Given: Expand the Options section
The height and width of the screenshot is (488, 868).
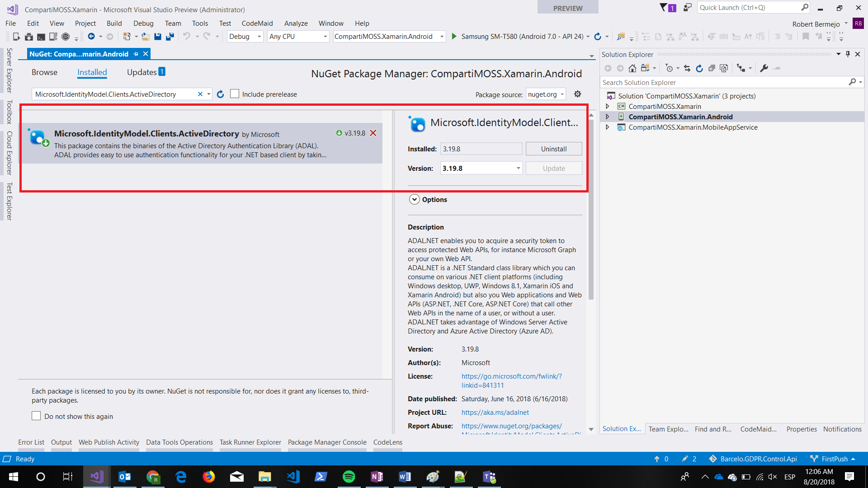Looking at the screenshot, I should coord(414,199).
